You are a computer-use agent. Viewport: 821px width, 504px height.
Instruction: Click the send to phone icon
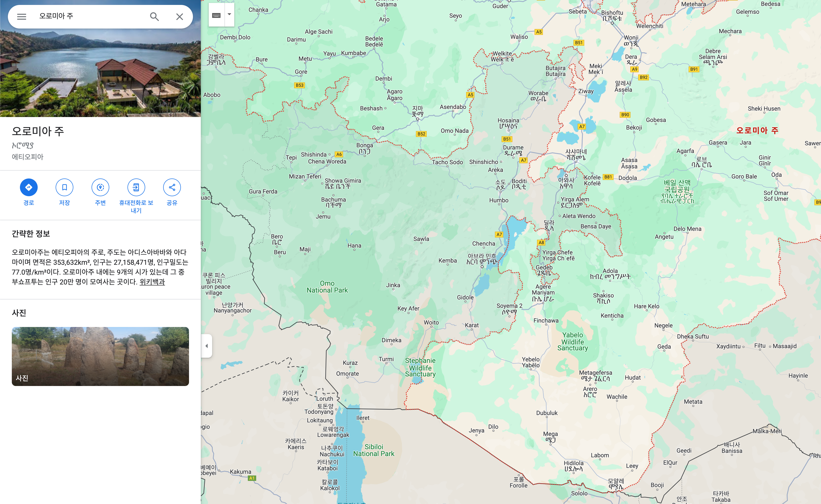coord(136,187)
